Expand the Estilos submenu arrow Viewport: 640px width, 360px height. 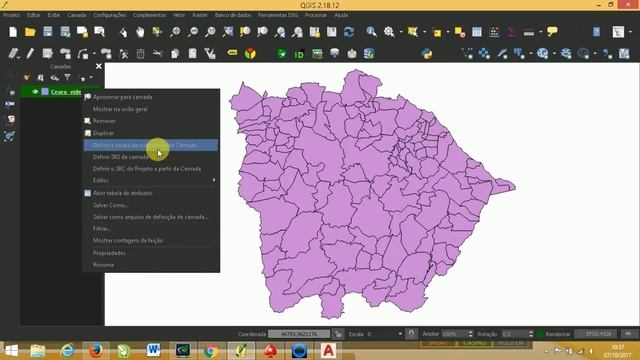click(x=214, y=180)
